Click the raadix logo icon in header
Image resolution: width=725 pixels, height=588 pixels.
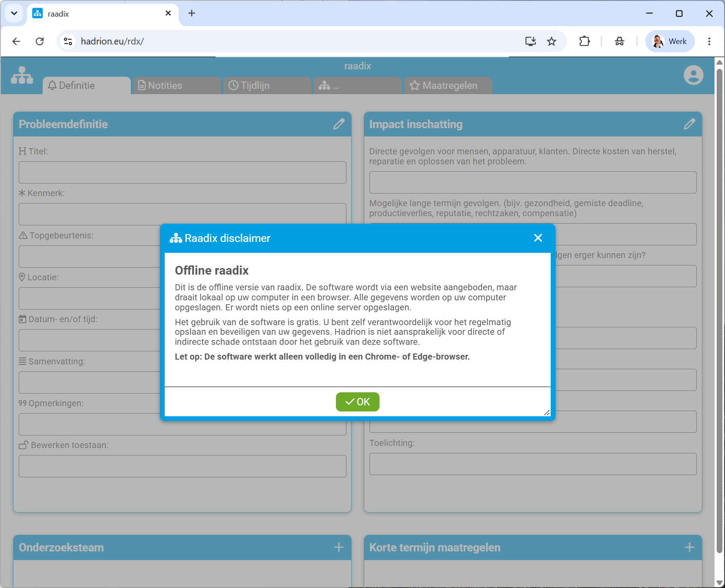pyautogui.click(x=22, y=75)
